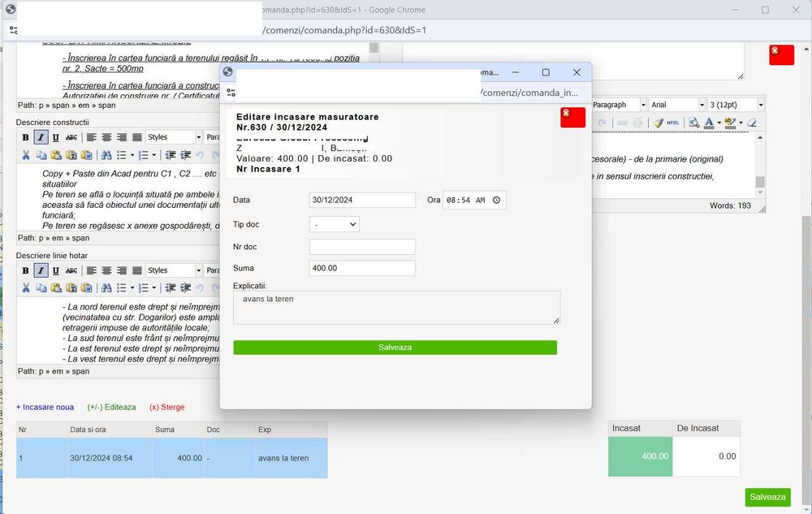Open the Tip doc dropdown
This screenshot has width=812, height=514.
tap(334, 224)
